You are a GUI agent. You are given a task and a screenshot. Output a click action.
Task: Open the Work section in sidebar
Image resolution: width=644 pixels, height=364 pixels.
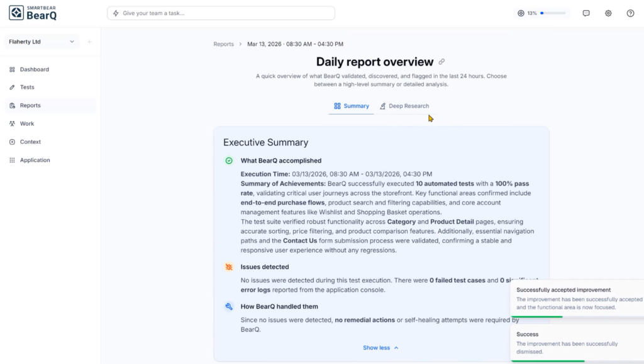coord(27,124)
